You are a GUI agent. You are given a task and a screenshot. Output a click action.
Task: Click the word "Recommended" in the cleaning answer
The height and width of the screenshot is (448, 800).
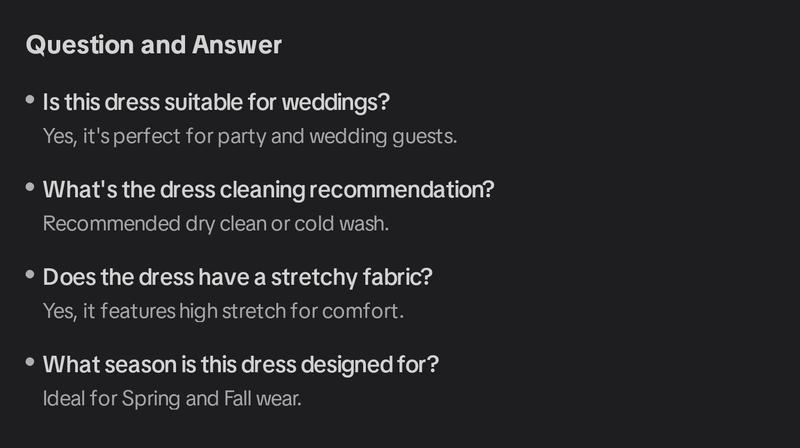tap(112, 224)
